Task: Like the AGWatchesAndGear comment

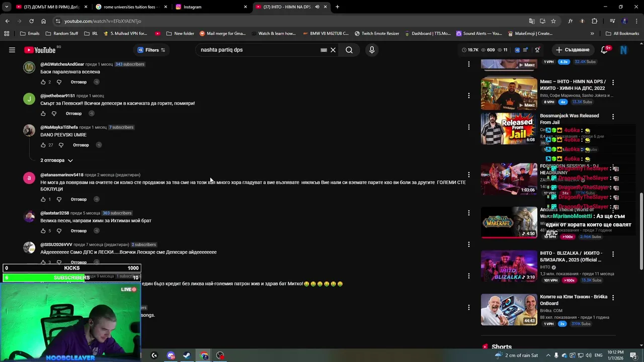Action: point(43,82)
